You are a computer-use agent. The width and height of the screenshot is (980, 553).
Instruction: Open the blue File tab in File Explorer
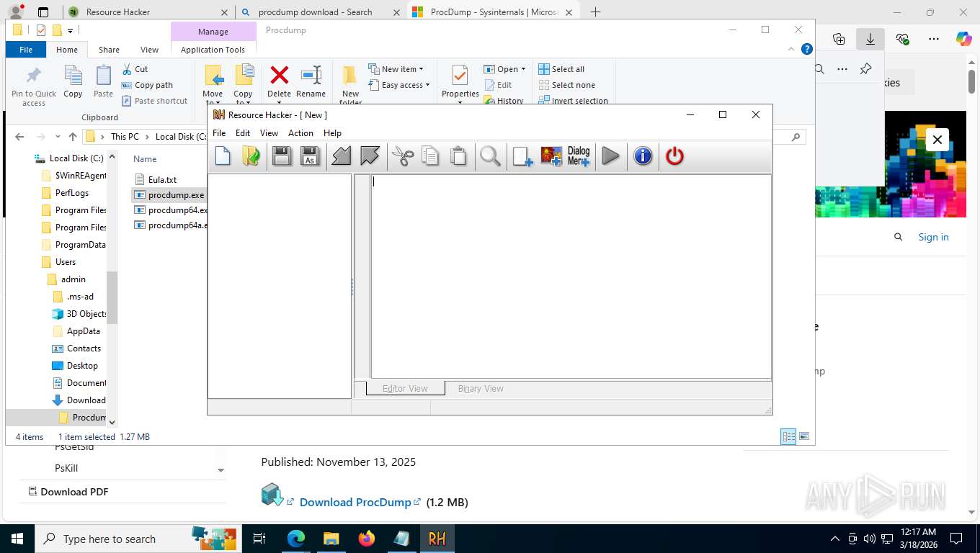tap(26, 50)
